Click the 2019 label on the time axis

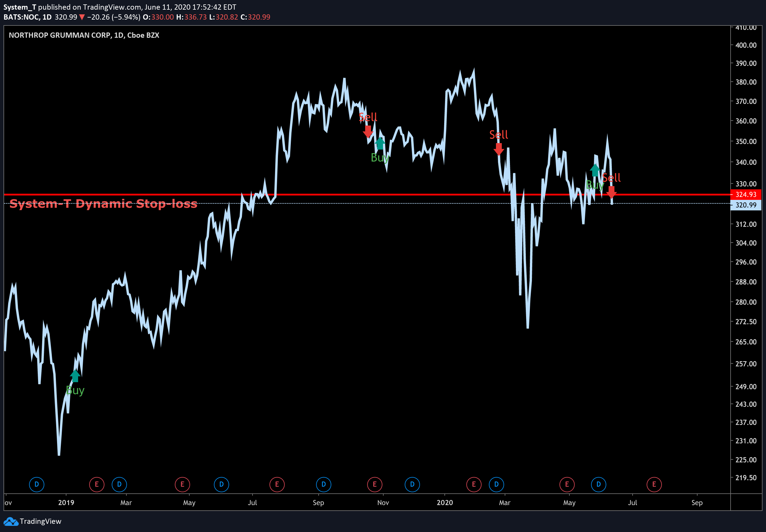(66, 503)
